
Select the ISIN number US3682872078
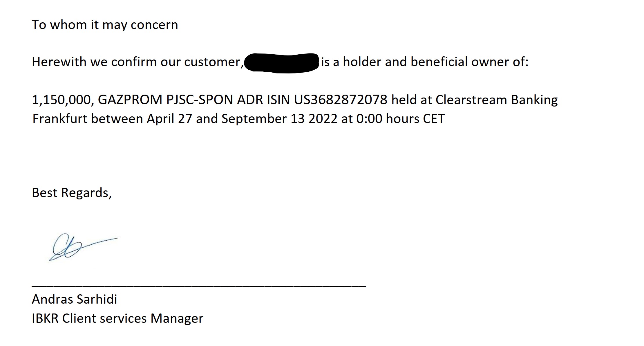click(x=341, y=100)
